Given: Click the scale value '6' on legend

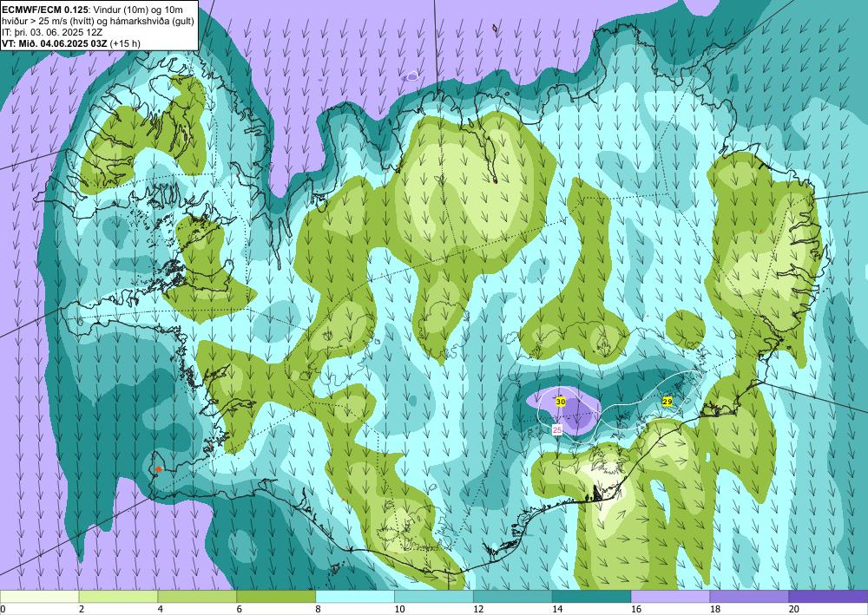Looking at the screenshot, I should (240, 610).
